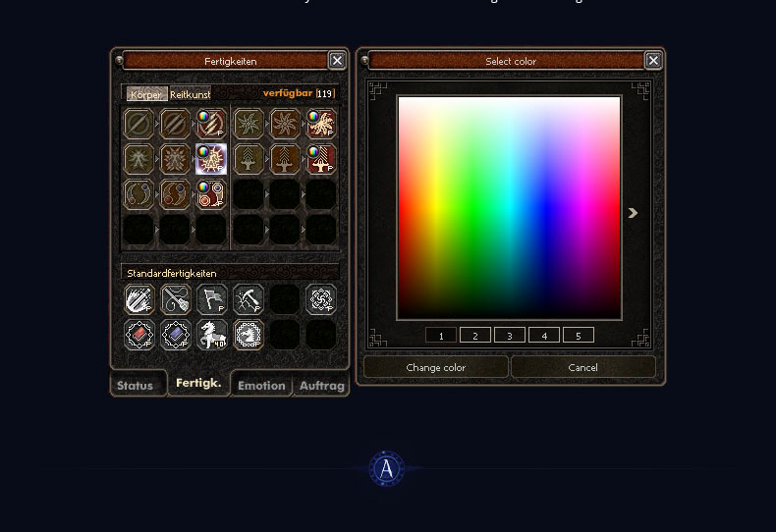Click the knot pattern standard skill icon

[321, 299]
